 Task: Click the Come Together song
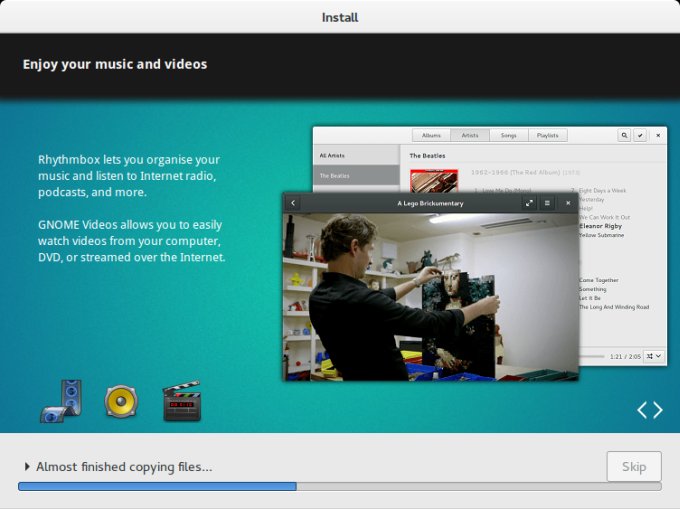tap(599, 280)
